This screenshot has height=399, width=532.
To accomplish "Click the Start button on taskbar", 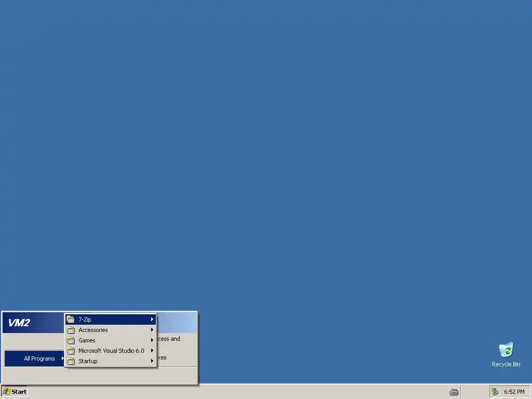I will click(14, 392).
